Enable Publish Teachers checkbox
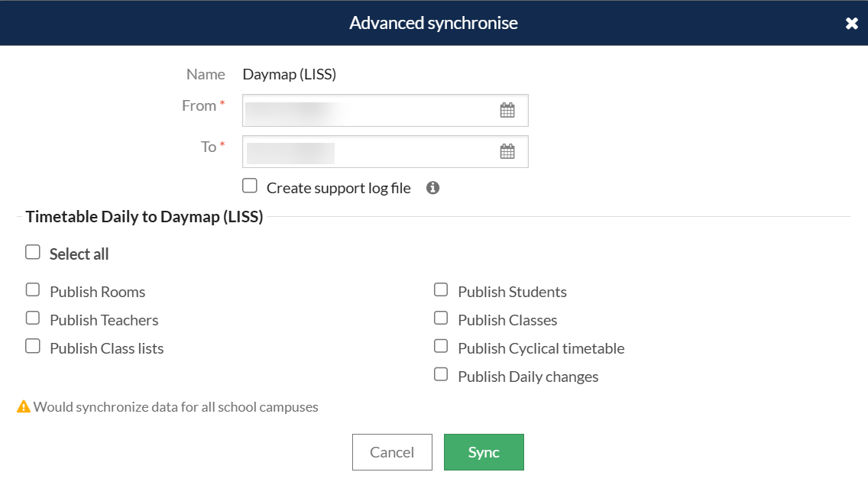This screenshot has width=868, height=485. click(32, 318)
